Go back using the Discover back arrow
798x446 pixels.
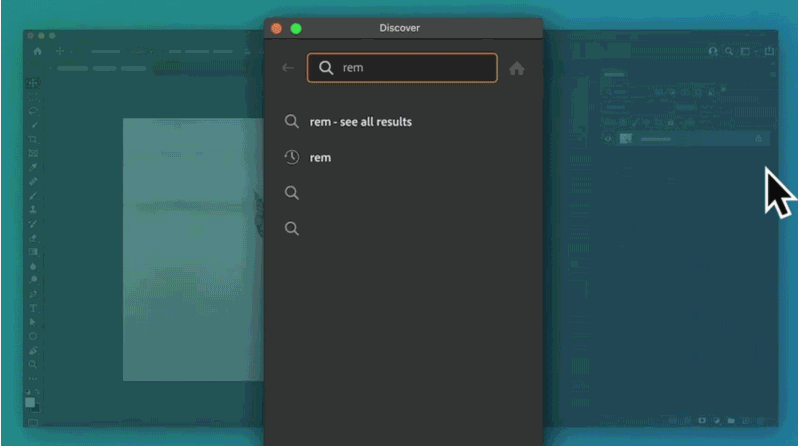click(x=288, y=68)
